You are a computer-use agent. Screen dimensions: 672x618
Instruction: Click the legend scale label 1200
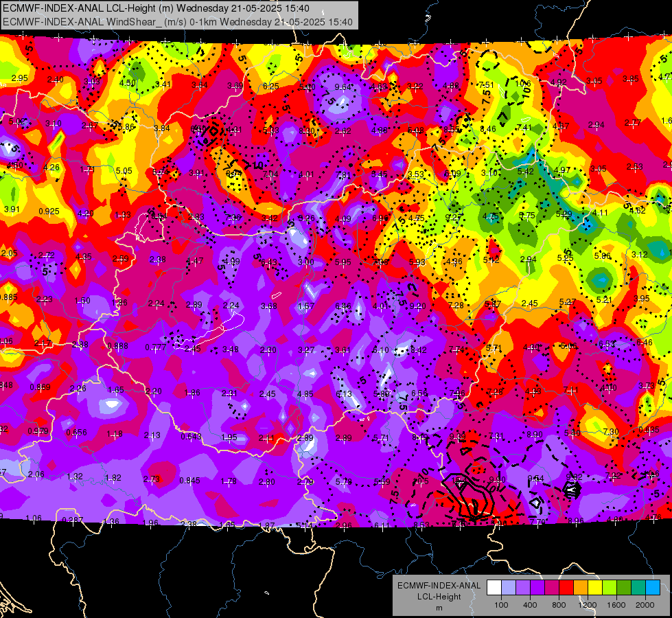pyautogui.click(x=588, y=605)
